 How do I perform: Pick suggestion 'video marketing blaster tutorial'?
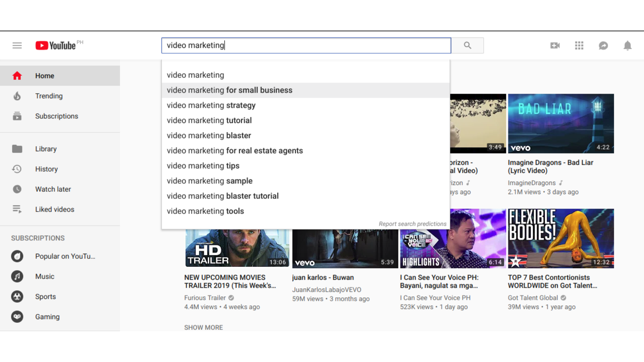pyautogui.click(x=222, y=196)
